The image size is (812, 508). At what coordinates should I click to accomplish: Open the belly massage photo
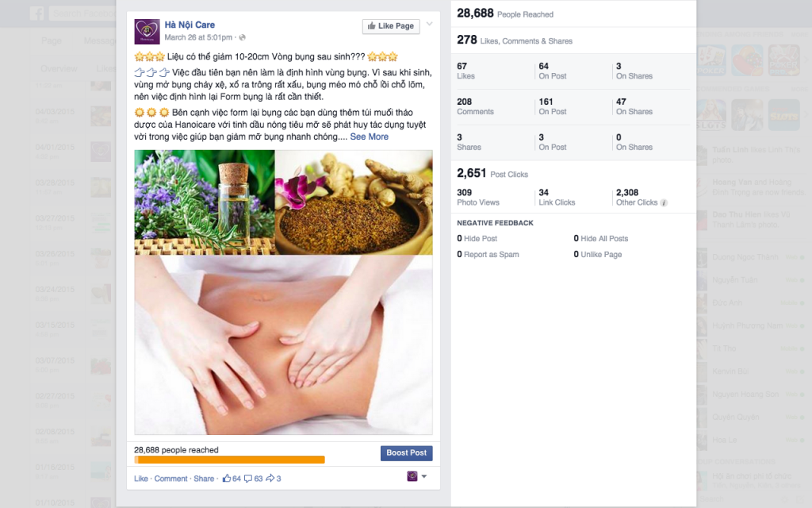click(x=283, y=344)
